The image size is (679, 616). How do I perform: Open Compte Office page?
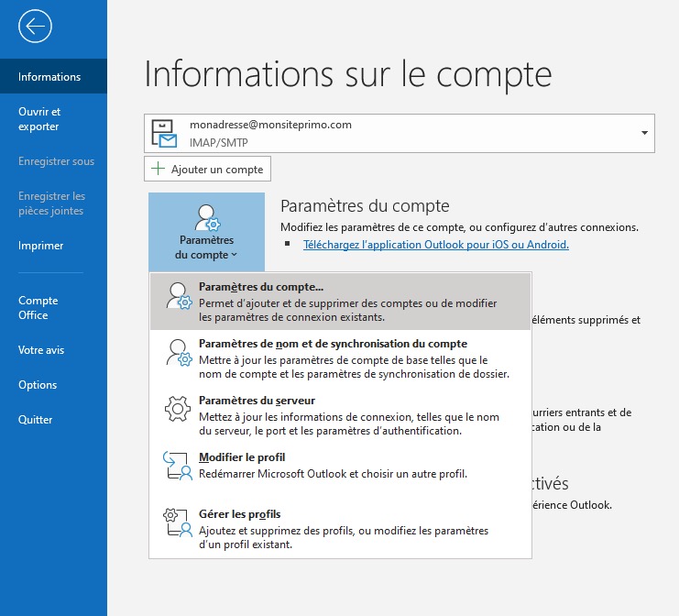[x=38, y=308]
